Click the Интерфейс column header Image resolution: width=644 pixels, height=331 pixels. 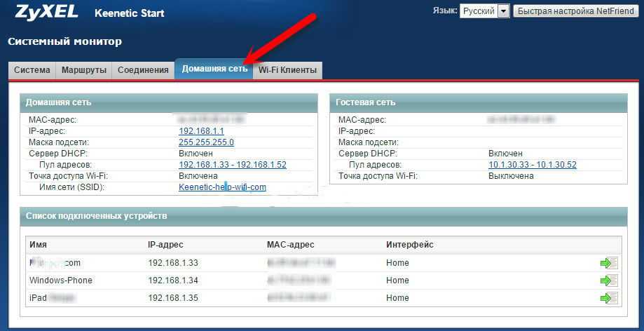tap(409, 245)
